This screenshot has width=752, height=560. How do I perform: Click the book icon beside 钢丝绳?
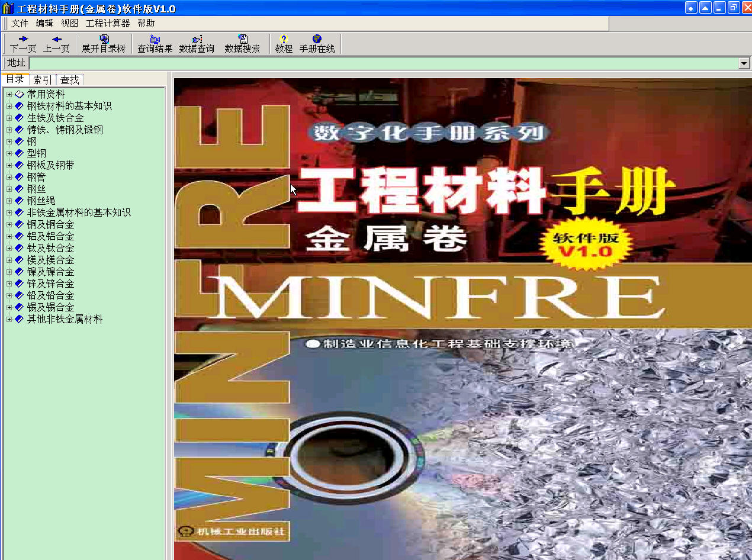[x=19, y=201]
